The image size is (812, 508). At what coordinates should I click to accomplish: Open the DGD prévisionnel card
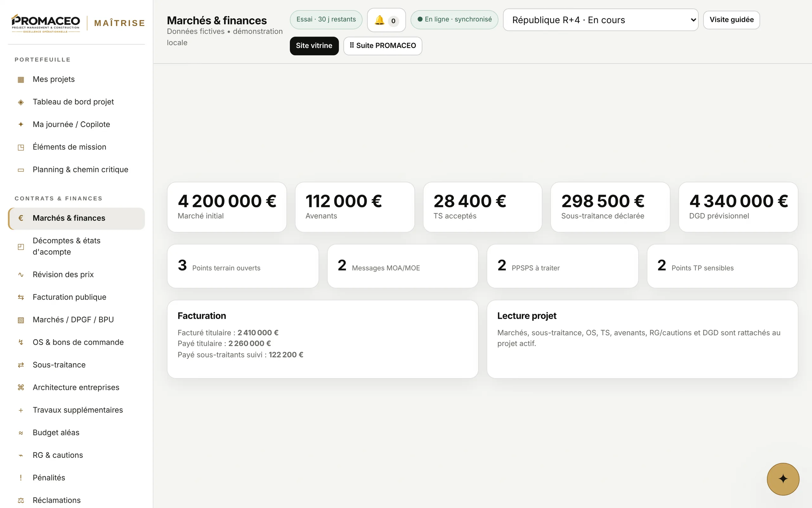point(738,207)
